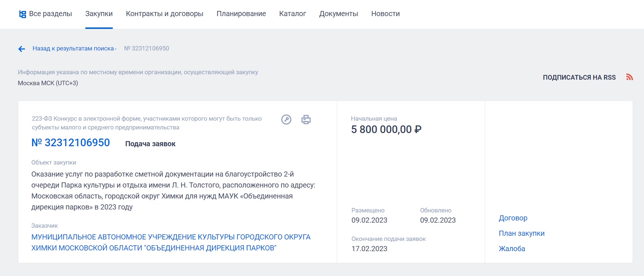Click the Окончание подачи заявок label
The height and width of the screenshot is (276, 644).
[x=388, y=239]
